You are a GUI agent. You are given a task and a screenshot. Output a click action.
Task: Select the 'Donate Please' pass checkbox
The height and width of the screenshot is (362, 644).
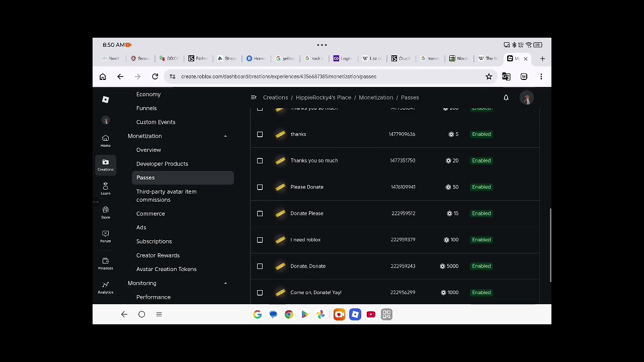click(260, 213)
